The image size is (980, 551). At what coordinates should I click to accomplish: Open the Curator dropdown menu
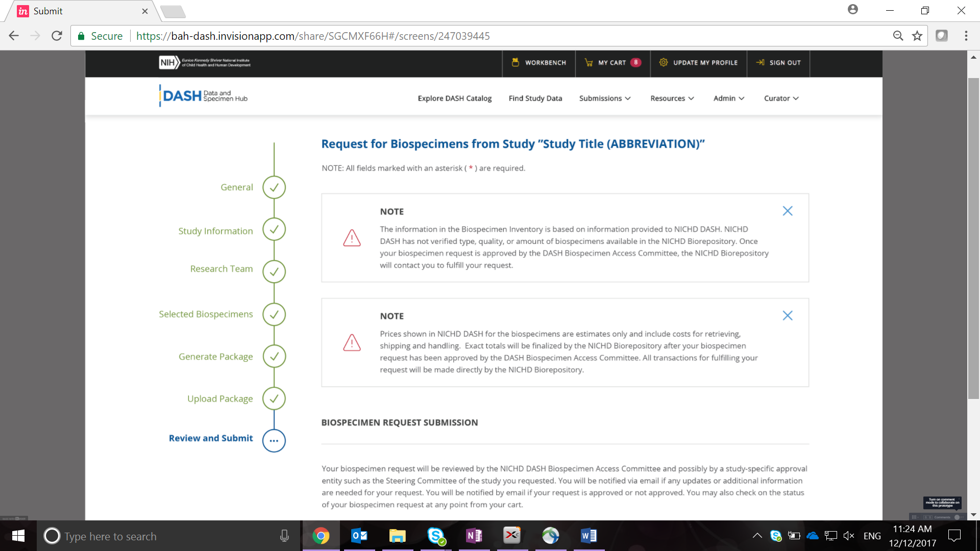[781, 98]
